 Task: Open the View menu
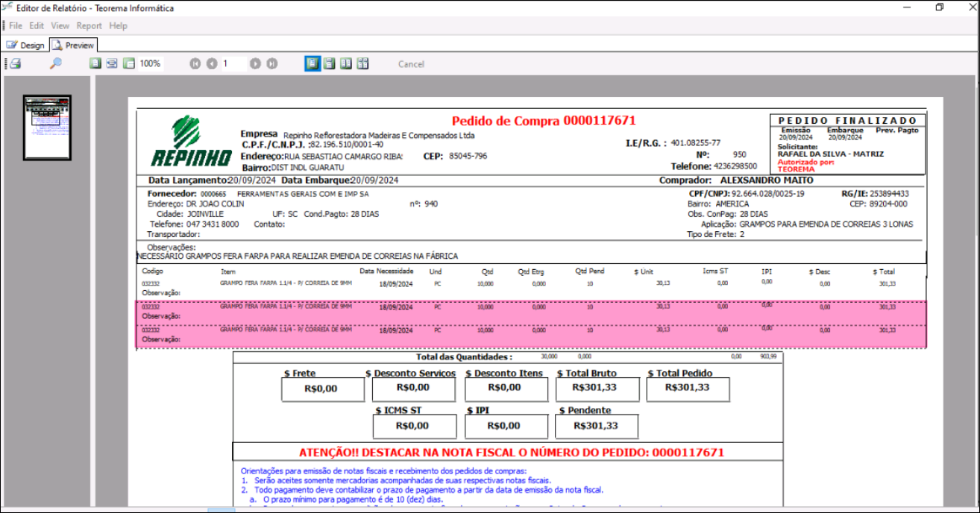point(60,26)
